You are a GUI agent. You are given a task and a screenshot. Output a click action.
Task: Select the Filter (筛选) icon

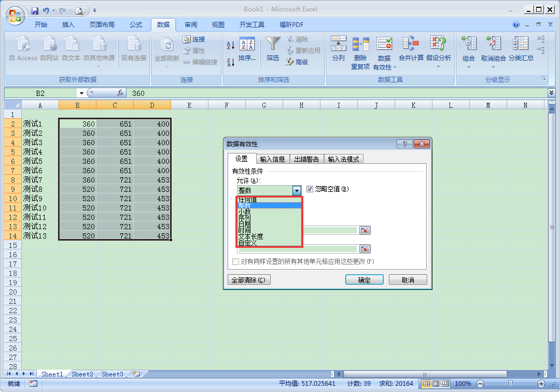(272, 49)
